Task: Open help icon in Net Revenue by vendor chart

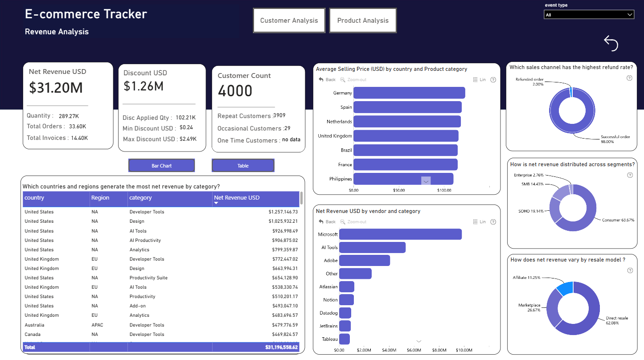Action: pyautogui.click(x=493, y=222)
